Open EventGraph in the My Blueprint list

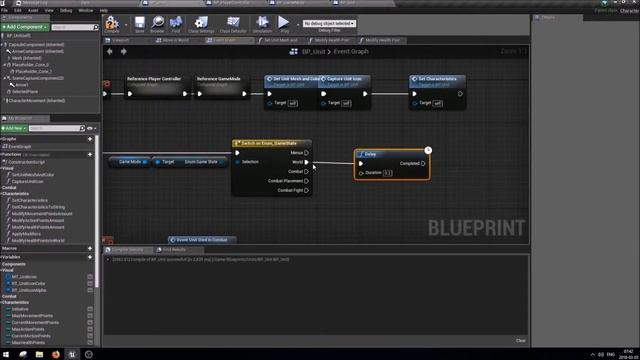click(x=20, y=147)
